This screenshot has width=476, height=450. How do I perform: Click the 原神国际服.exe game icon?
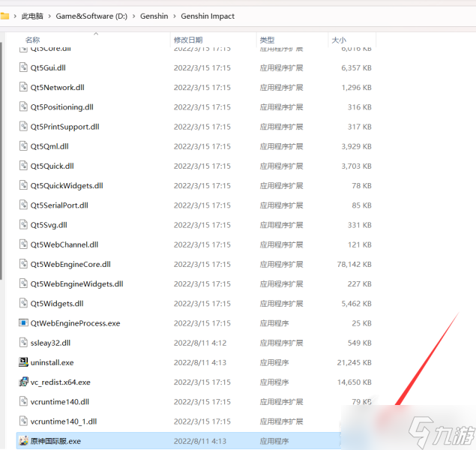click(23, 440)
